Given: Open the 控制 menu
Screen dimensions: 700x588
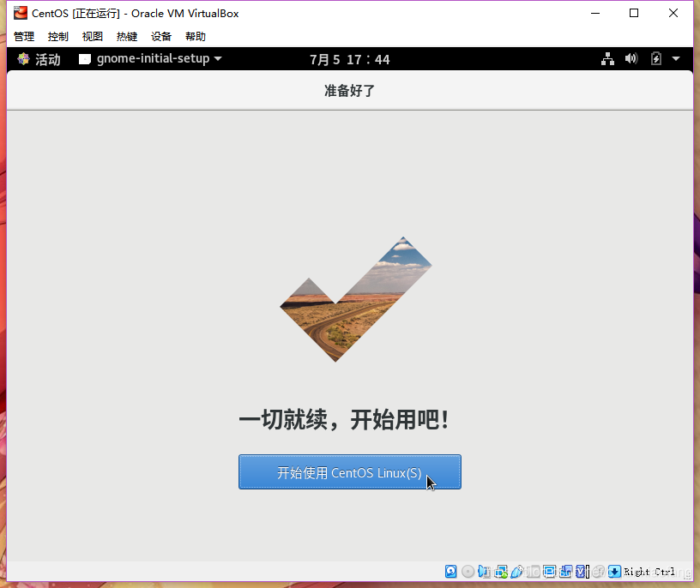Looking at the screenshot, I should (x=58, y=37).
